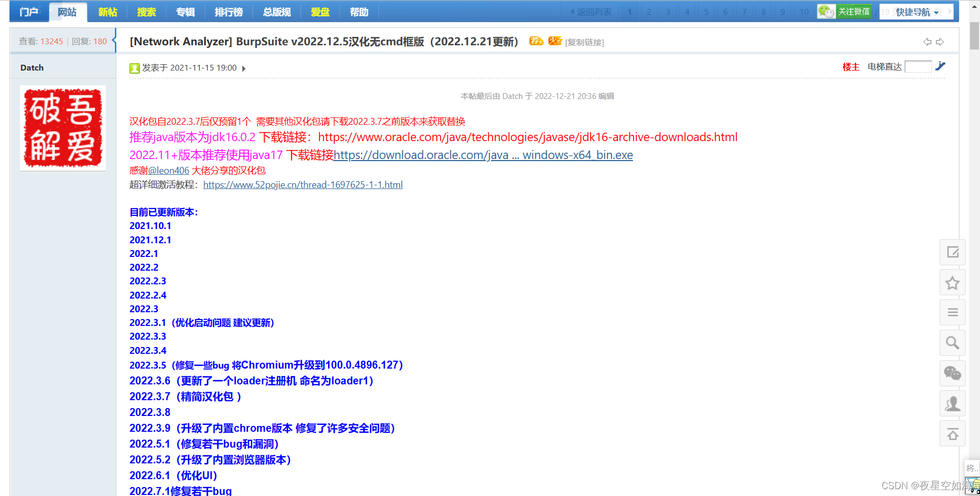Go to thread page 2

[x=649, y=12]
